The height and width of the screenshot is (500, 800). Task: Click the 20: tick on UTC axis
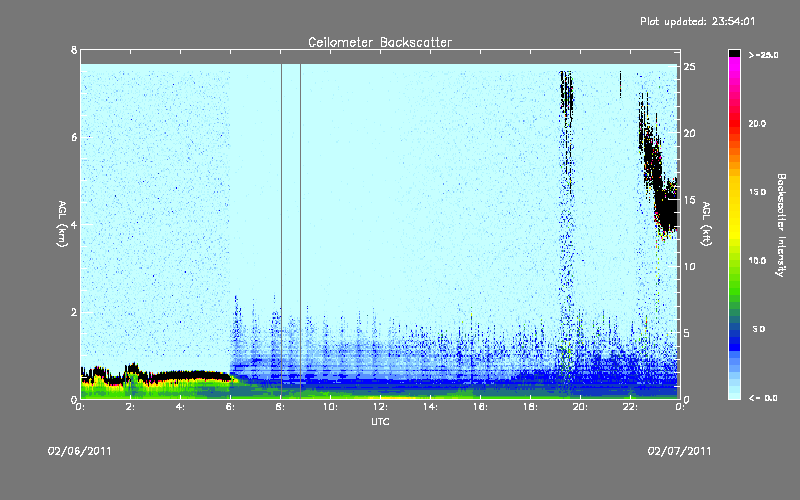pos(580,407)
